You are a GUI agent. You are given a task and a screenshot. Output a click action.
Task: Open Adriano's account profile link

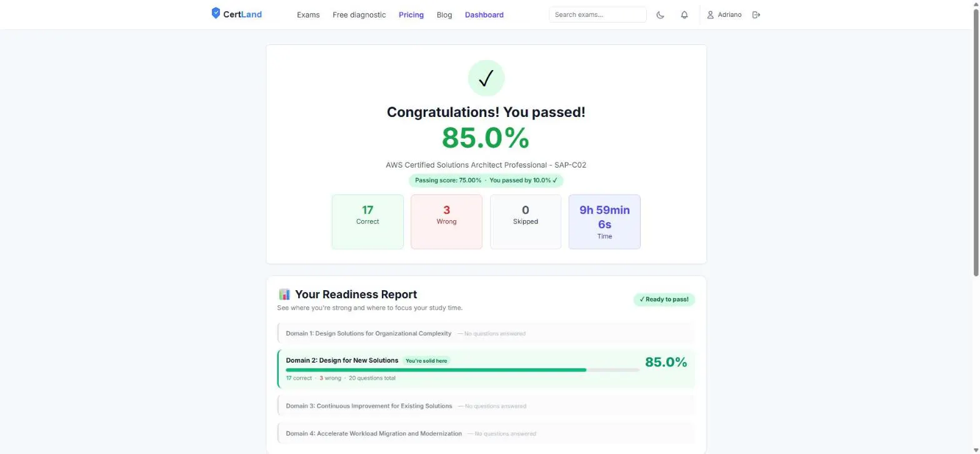[724, 15]
